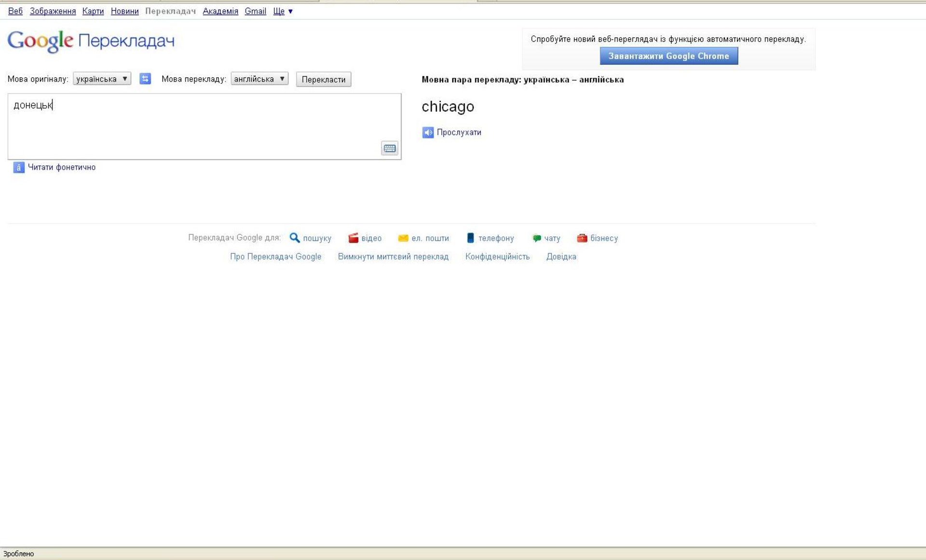The width and height of the screenshot is (926, 560).
Task: Open the 'Довідка' help link
Action: click(561, 257)
